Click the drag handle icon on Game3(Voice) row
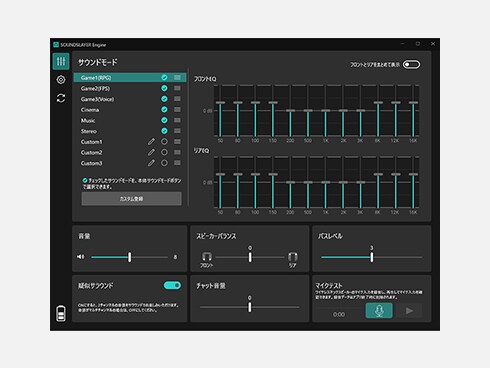The height and width of the screenshot is (368, 490). tap(177, 99)
